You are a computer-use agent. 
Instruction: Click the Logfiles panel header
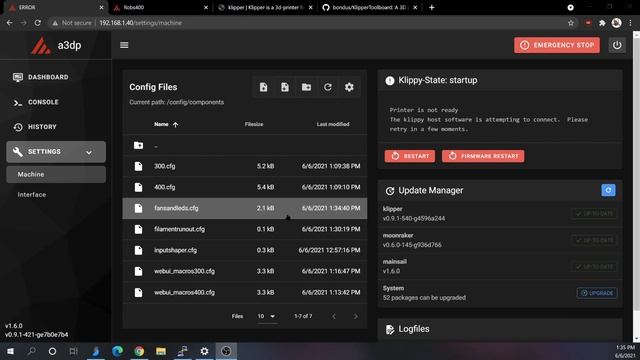click(500, 329)
